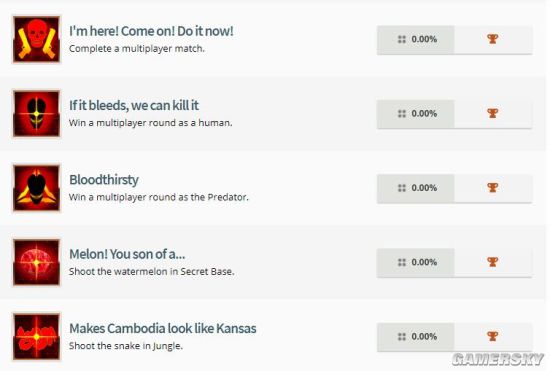Viewport: 550px width, 371px height.
Task: Click bronze trophy in Bloodthirsty row
Action: 492,187
